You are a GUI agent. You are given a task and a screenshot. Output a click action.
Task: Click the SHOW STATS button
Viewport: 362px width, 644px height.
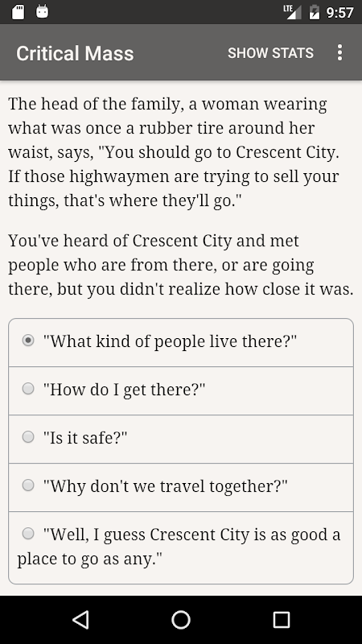[x=270, y=53]
